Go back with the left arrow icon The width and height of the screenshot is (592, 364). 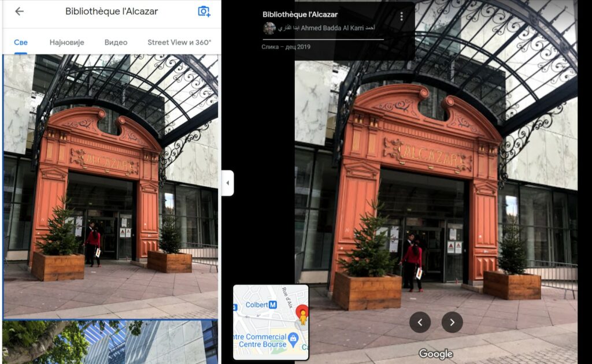19,12
